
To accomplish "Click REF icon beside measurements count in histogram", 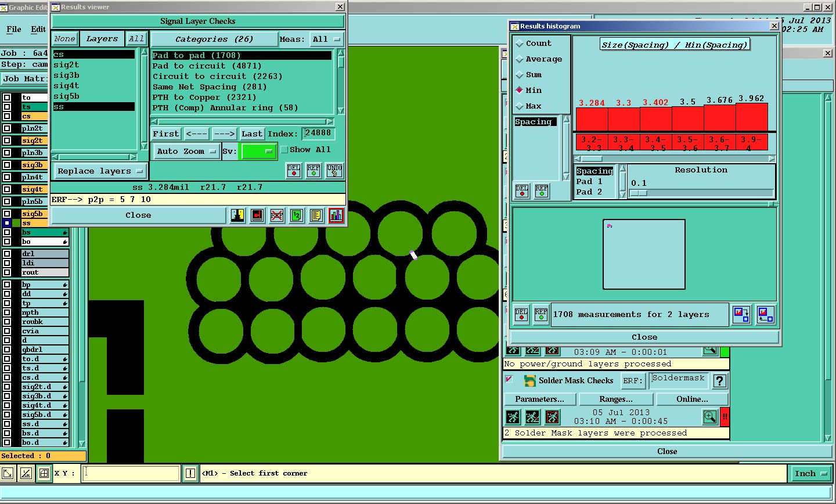I will coord(541,315).
